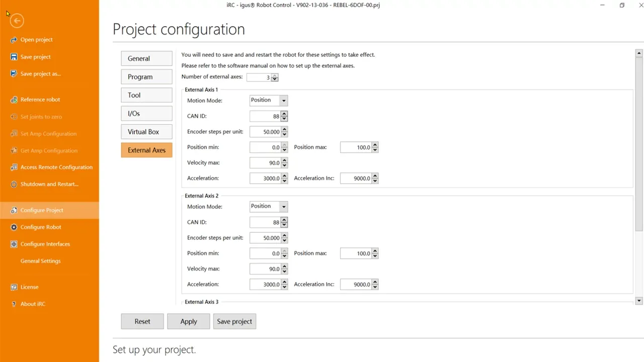Adjust Axis 1 Velocity max stepper
Viewport: 644px width, 362px height.
point(284,163)
